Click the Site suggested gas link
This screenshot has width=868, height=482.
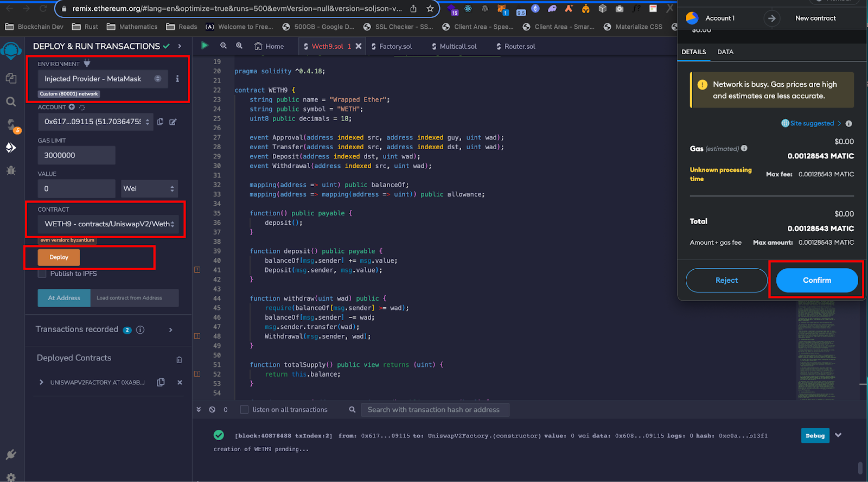coord(812,123)
